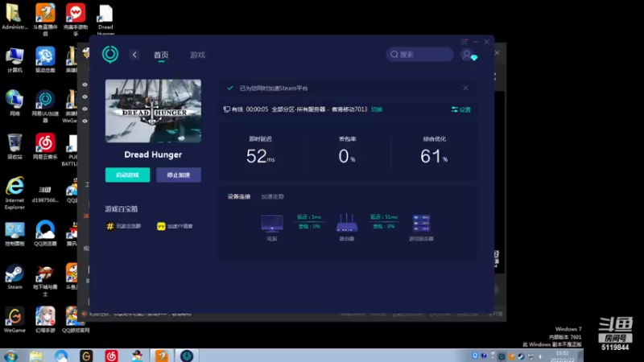Open the d1987566 file on the desktop
This screenshot has height=362, width=644.
[45, 193]
